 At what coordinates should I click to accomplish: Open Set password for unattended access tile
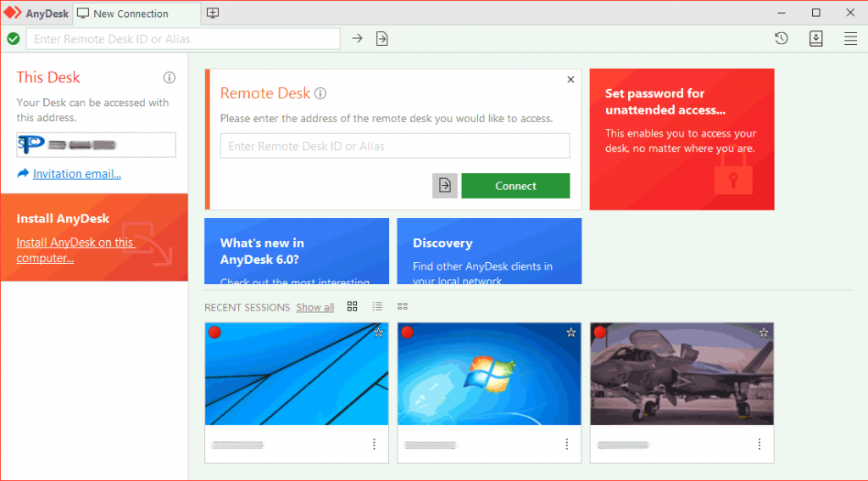click(682, 139)
